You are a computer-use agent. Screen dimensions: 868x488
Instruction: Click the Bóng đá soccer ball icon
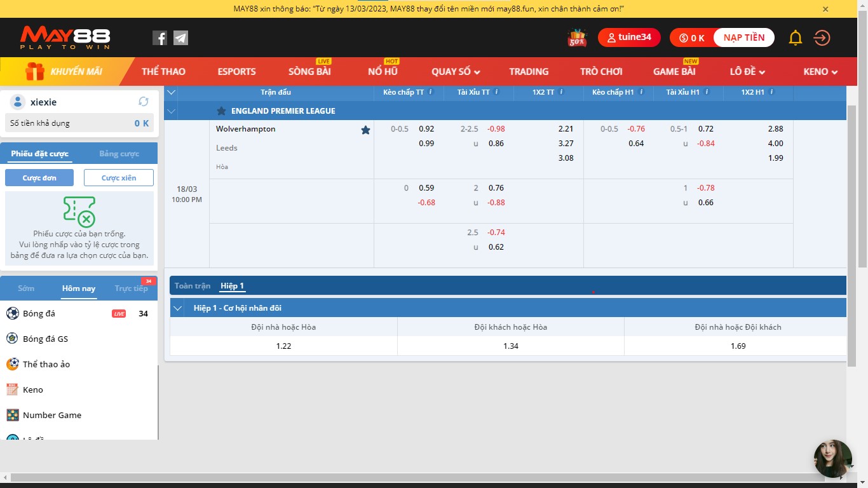12,313
